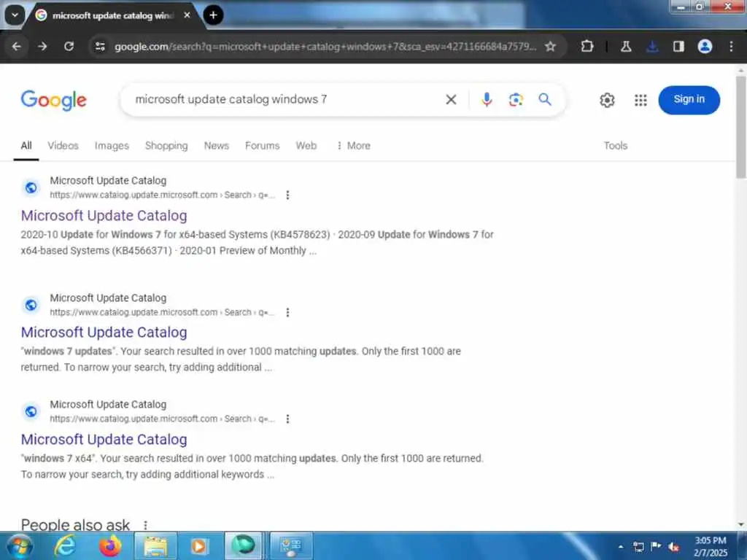The height and width of the screenshot is (560, 747).
Task: Open the 3:05 PM taskbar clock
Action: click(711, 546)
